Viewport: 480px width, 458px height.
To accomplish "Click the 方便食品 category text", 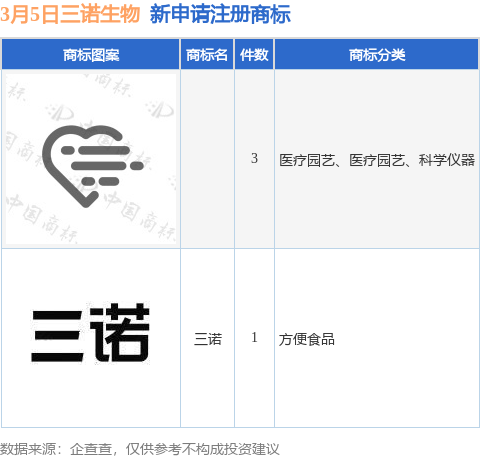I will pyautogui.click(x=307, y=339).
